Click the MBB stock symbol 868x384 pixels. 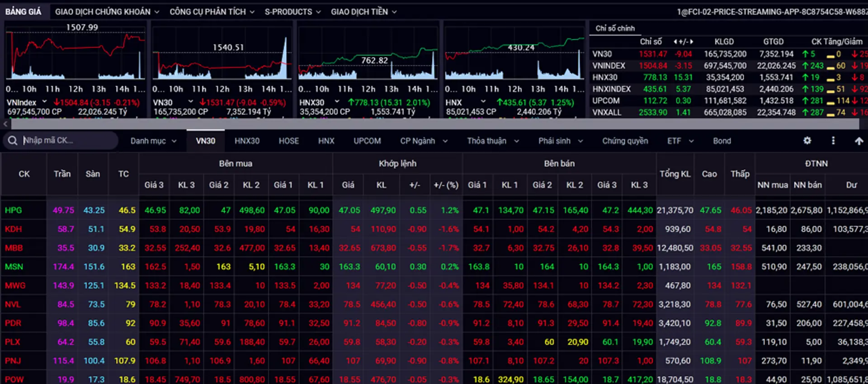(x=14, y=248)
